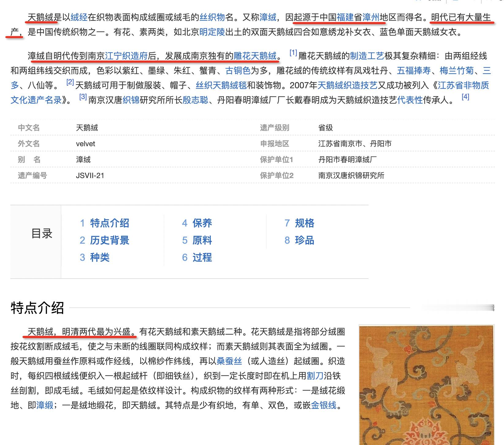Open the 绒经 link

pos(79,17)
